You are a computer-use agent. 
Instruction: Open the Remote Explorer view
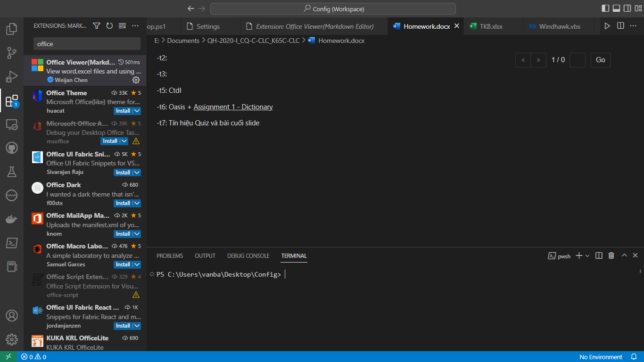(11, 124)
